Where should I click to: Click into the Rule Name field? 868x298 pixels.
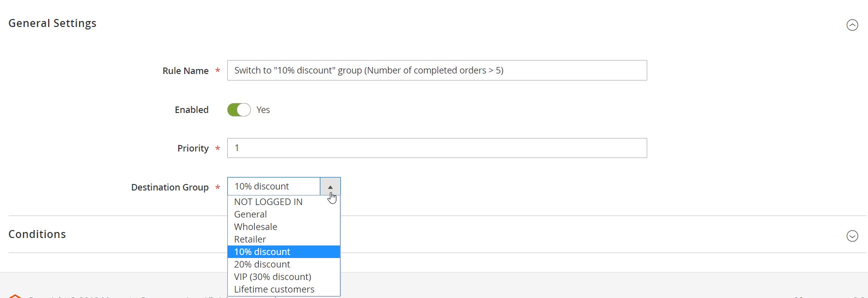click(x=437, y=70)
